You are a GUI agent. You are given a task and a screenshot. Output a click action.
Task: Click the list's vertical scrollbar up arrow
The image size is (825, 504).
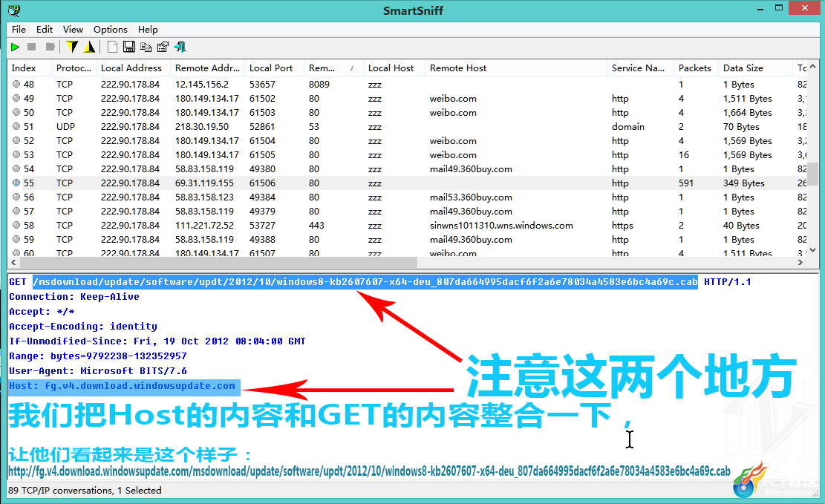tap(813, 67)
